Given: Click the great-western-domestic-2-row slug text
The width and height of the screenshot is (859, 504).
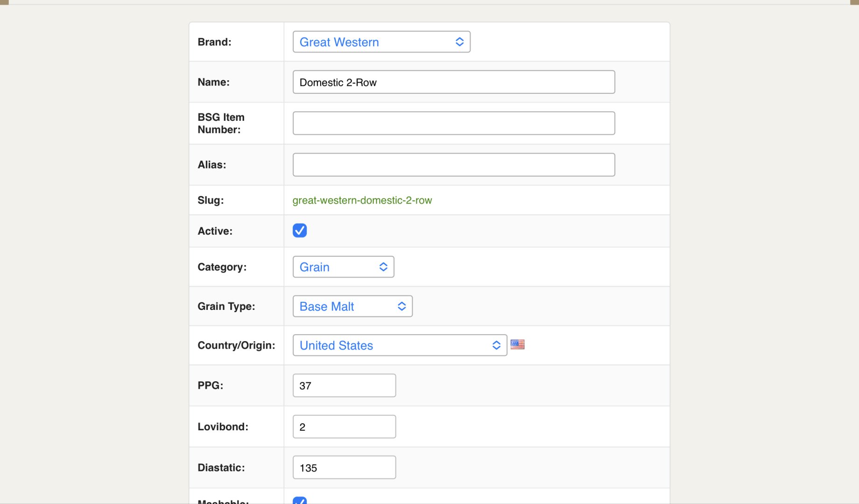Looking at the screenshot, I should tap(362, 200).
